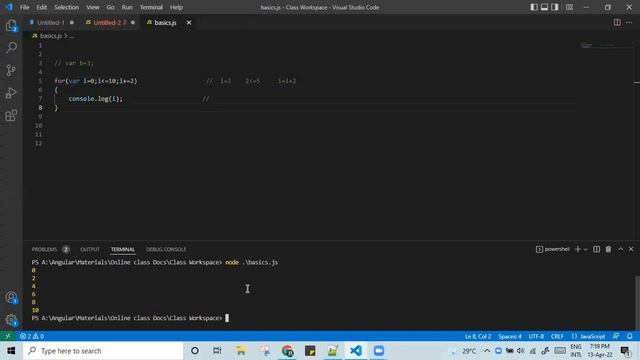Open the Accounts menu icon
The width and height of the screenshot is (640, 360).
coord(11,297)
